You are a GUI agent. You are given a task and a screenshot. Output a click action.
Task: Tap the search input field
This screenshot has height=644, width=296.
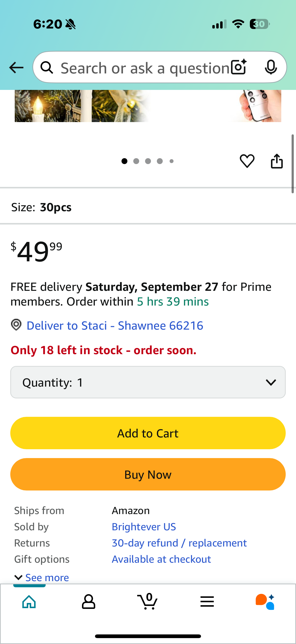(x=145, y=68)
